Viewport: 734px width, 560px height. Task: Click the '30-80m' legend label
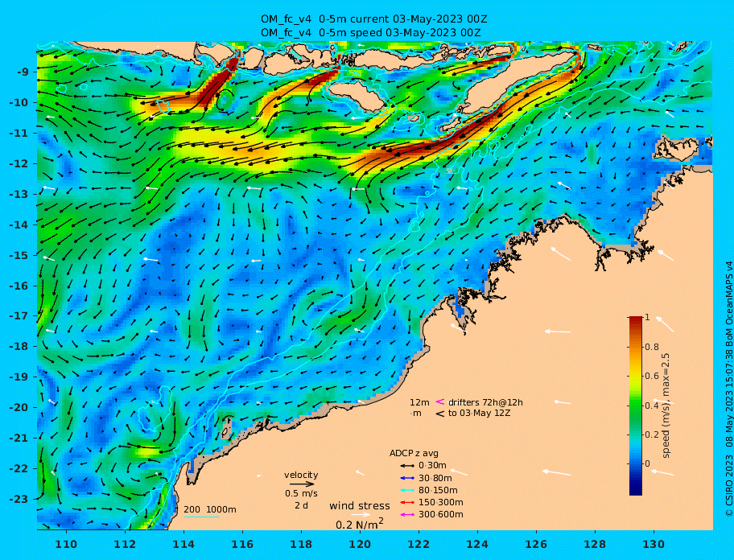[435, 478]
